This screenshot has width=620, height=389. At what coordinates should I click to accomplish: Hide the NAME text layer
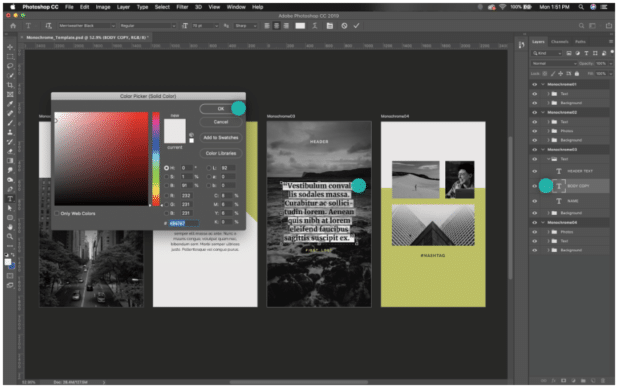535,201
